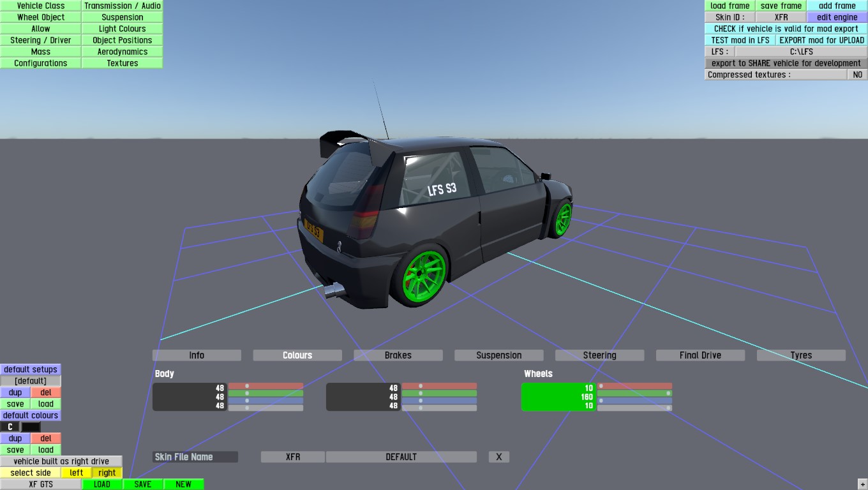Click the add frame button
This screenshot has height=490, width=868.
pyautogui.click(x=837, y=6)
